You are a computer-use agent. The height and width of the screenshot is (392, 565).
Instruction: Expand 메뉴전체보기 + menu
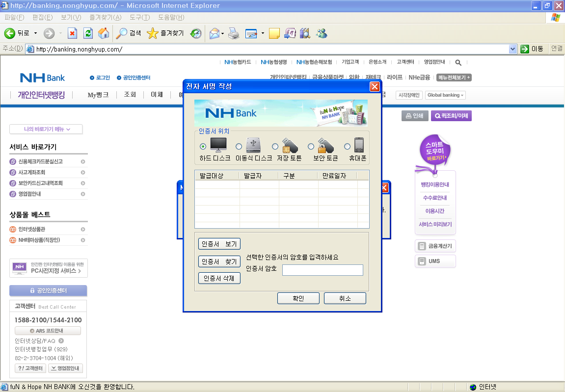(x=454, y=78)
